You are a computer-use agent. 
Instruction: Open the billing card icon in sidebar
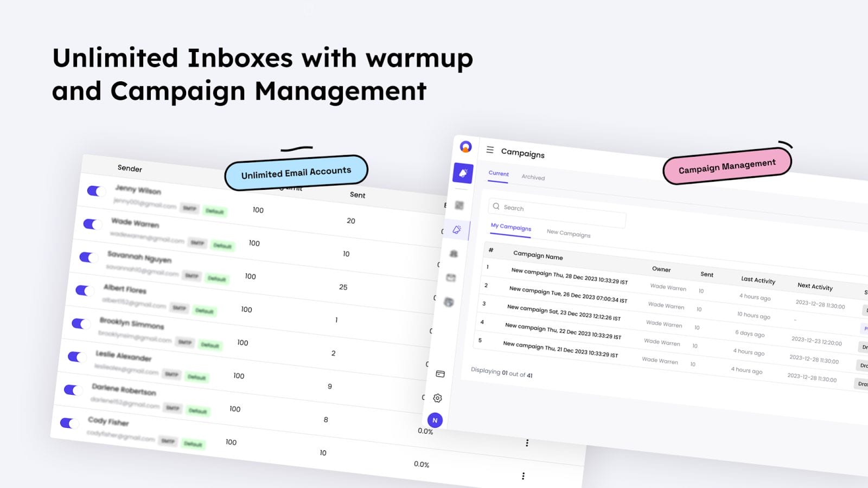(x=440, y=374)
